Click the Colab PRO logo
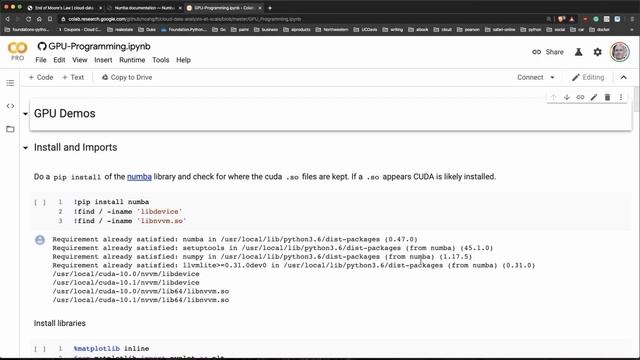Image resolution: width=640 pixels, height=360 pixels. pos(18,52)
